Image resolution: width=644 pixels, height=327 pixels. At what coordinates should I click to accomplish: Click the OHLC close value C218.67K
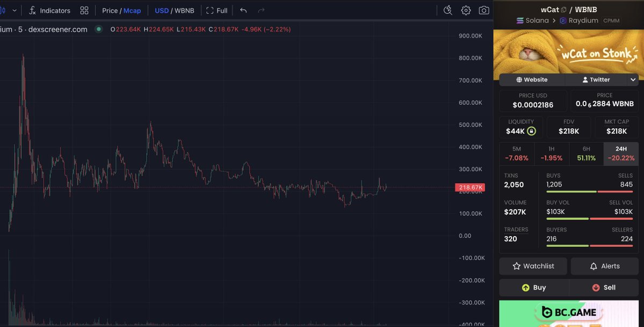coord(223,29)
